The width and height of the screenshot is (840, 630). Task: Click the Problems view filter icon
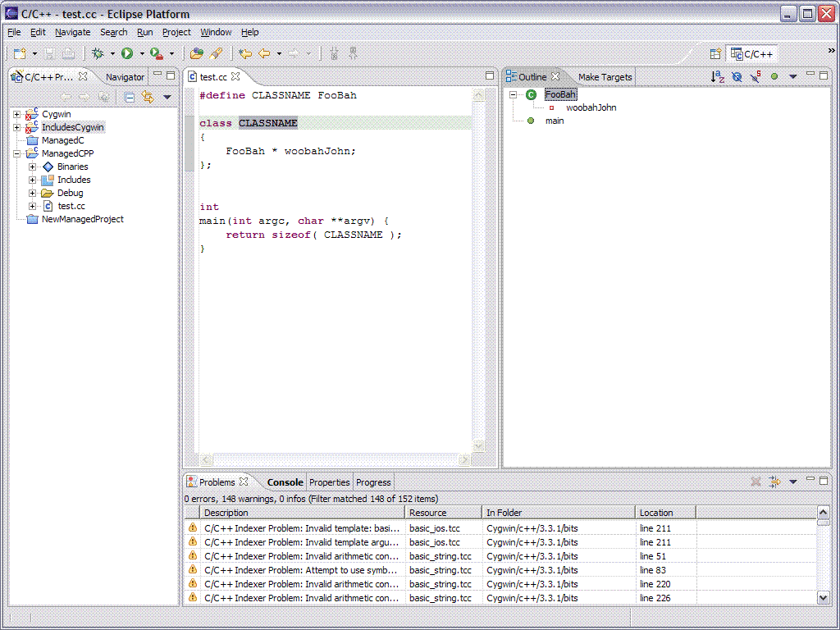[774, 482]
